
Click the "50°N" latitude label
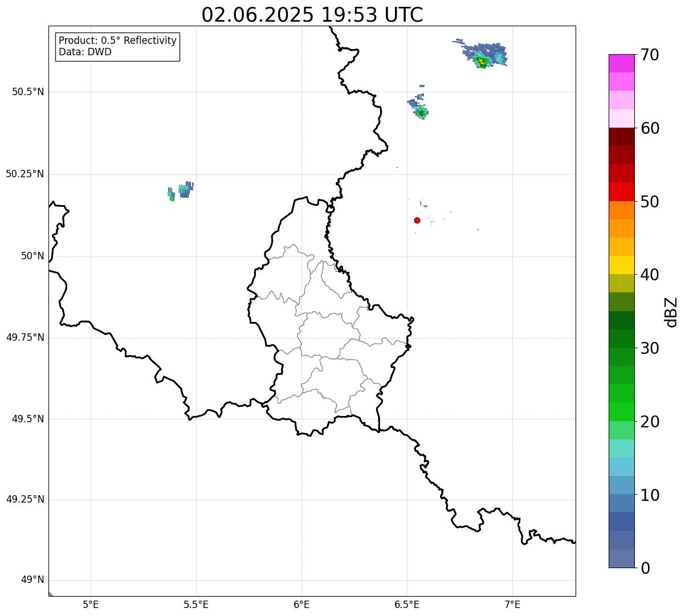pyautogui.click(x=32, y=256)
